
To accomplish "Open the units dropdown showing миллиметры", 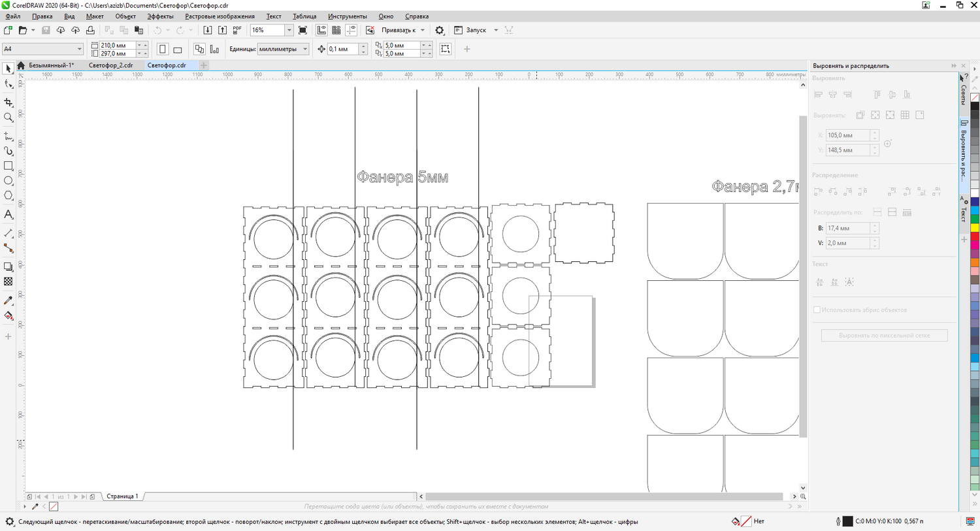I will click(304, 49).
